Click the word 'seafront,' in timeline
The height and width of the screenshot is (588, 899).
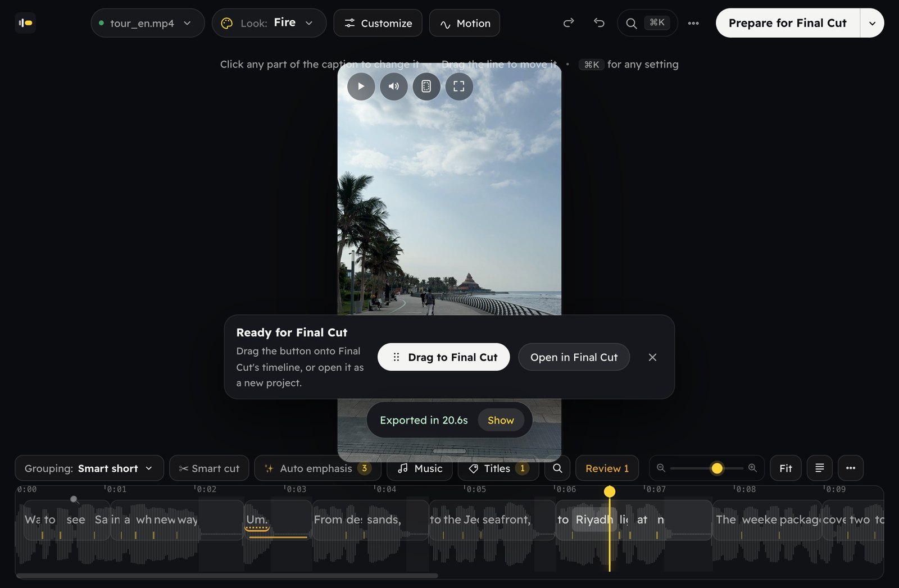click(x=506, y=520)
